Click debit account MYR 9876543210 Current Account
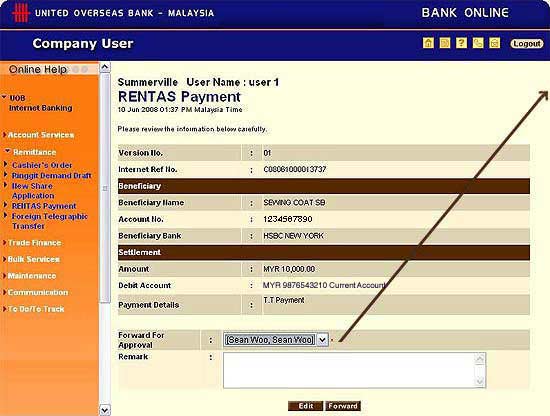Viewport: 550px width, 416px height. [324, 285]
